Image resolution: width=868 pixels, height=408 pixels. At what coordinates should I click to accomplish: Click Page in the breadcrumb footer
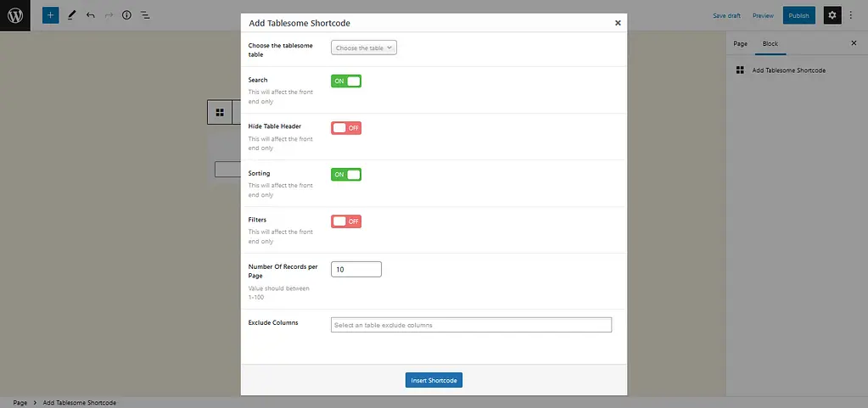pos(20,403)
